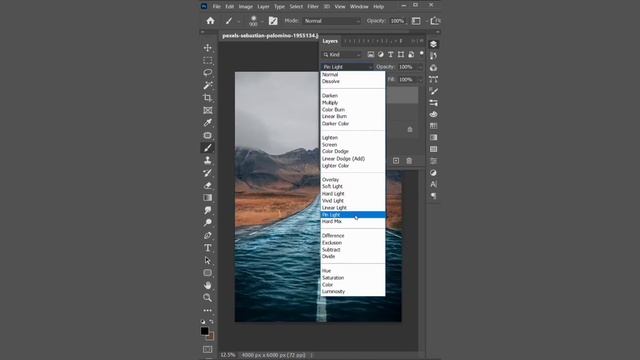The image size is (640, 360).
Task: Switch to the Layers panel tab
Action: pyautogui.click(x=330, y=41)
